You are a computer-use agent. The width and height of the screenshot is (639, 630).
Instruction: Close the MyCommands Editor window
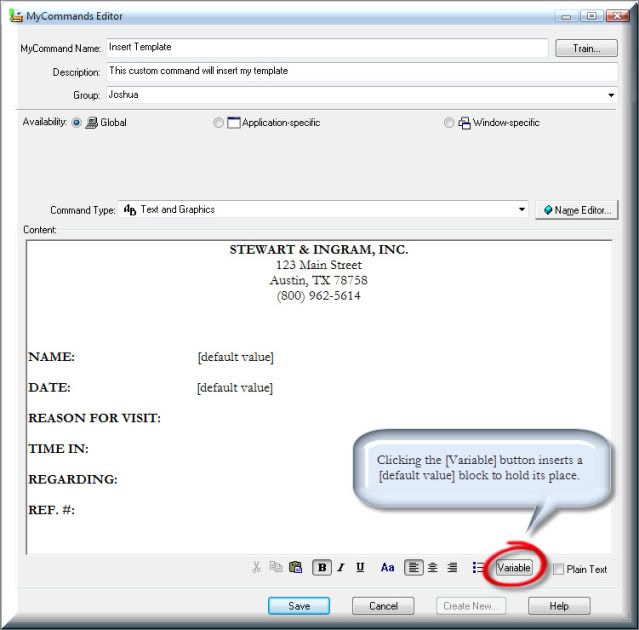pyautogui.click(x=617, y=16)
